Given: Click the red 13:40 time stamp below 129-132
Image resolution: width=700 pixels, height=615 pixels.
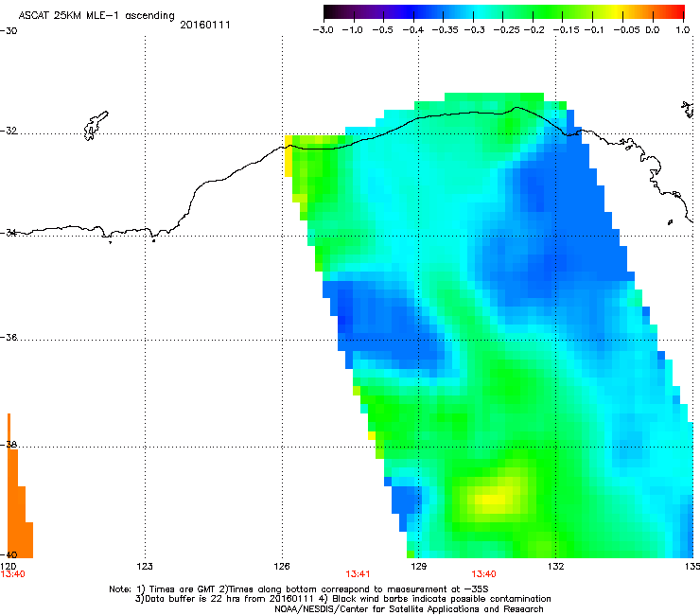Looking at the screenshot, I should point(483,574).
